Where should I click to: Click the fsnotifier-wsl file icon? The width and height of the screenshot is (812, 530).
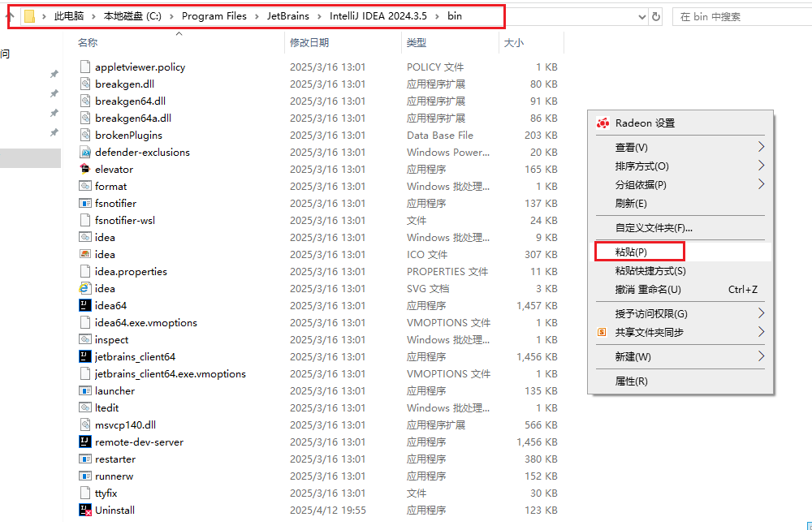[85, 220]
